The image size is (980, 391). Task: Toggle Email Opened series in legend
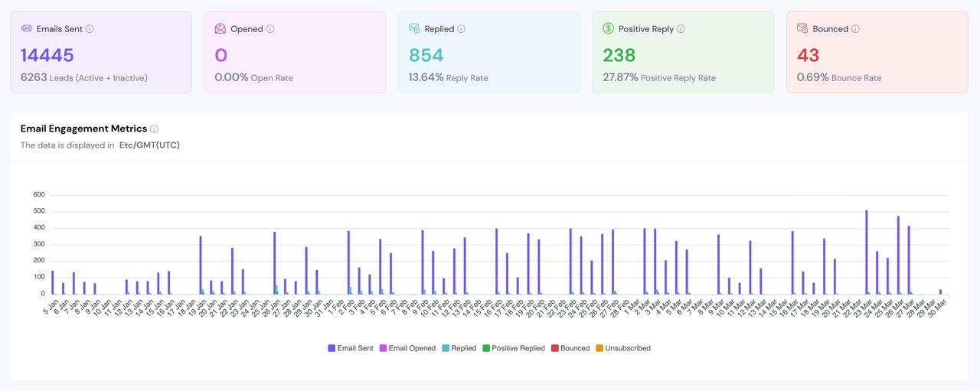pyautogui.click(x=407, y=348)
